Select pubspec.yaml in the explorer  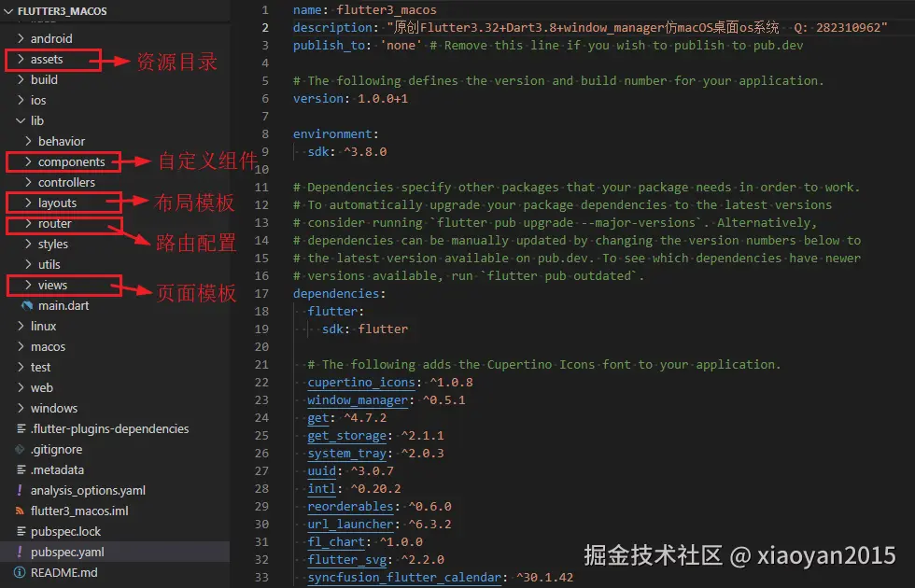(x=67, y=553)
